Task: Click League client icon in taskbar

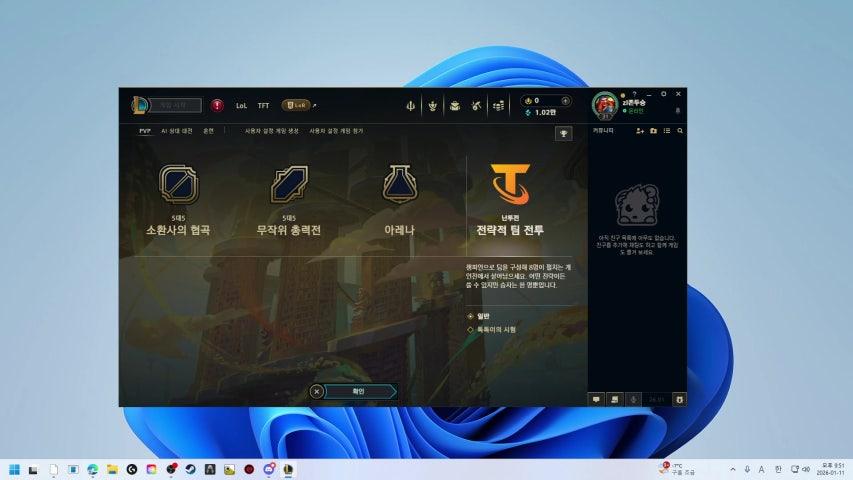Action: [288, 469]
